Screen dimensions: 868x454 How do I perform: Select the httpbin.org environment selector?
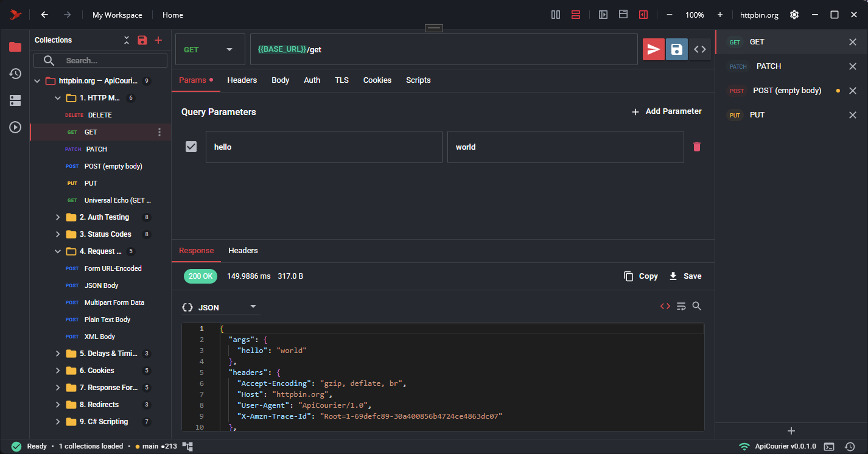pos(759,15)
